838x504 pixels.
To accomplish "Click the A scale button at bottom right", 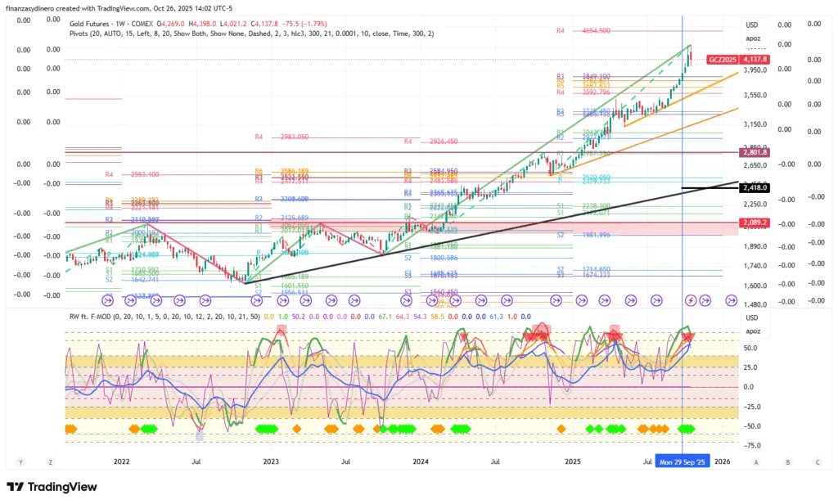I will 756,462.
